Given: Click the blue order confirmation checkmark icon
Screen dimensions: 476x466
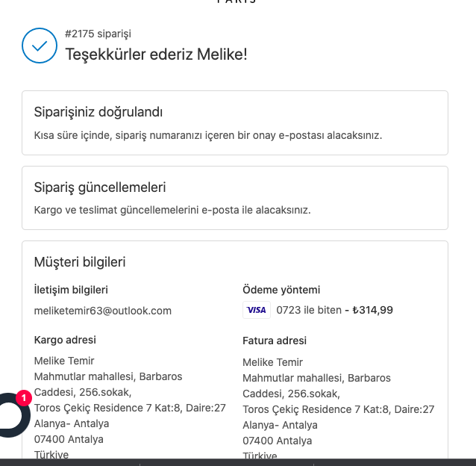Looking at the screenshot, I should (x=40, y=45).
